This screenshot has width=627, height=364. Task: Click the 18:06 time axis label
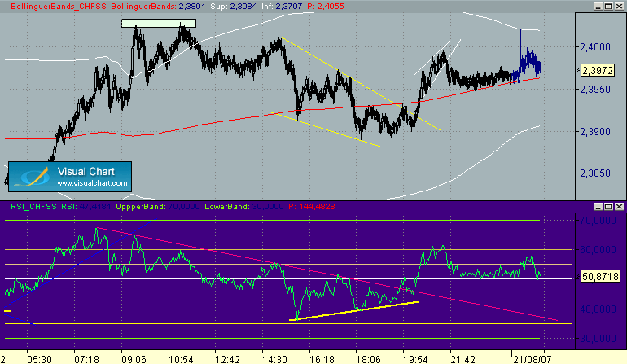[x=369, y=360]
